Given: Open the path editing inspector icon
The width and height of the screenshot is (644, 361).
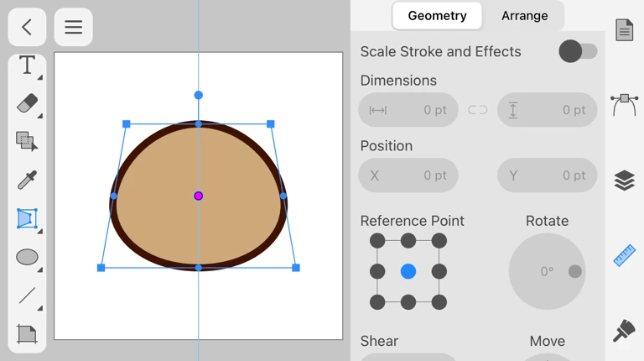Looking at the screenshot, I should click(x=624, y=105).
